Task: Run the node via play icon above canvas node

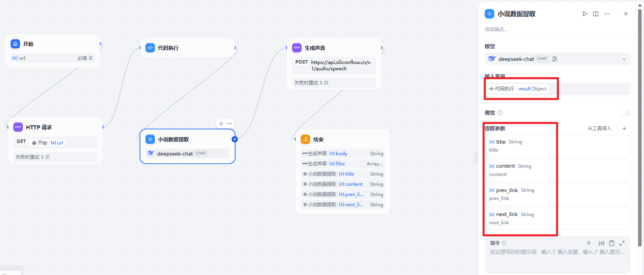Action: [x=221, y=123]
